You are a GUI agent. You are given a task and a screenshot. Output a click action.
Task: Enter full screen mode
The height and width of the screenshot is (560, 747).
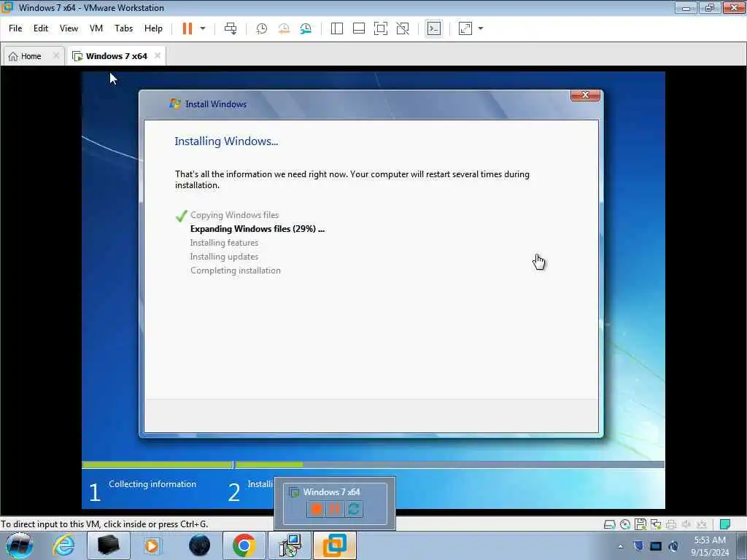click(381, 28)
